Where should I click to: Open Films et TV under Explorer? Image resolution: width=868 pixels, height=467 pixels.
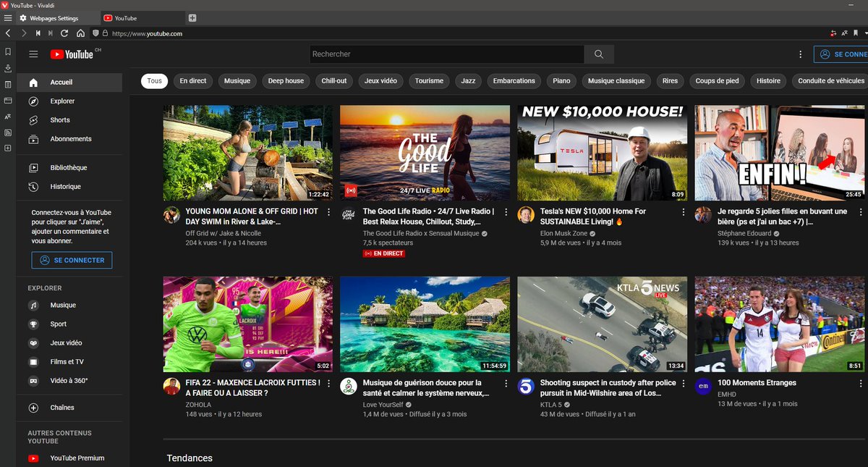71,362
